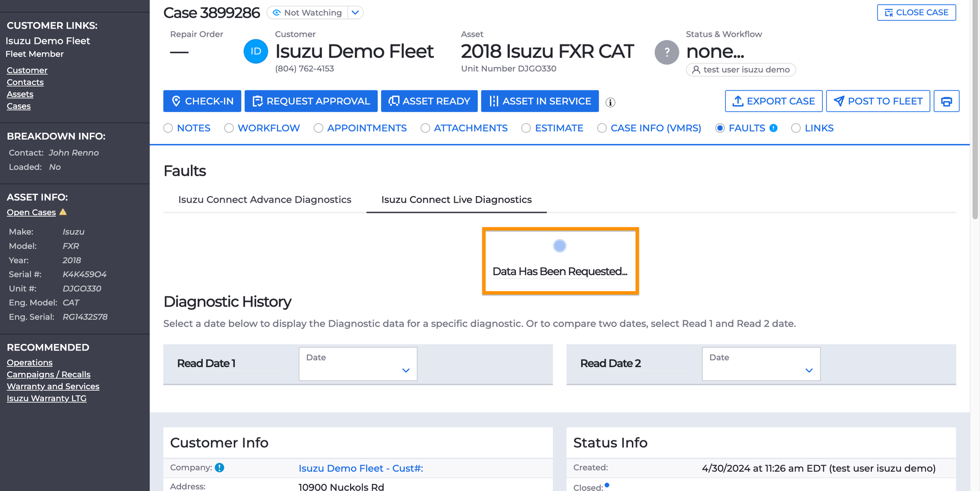Click the Unit Number DJGO330 text

[508, 68]
